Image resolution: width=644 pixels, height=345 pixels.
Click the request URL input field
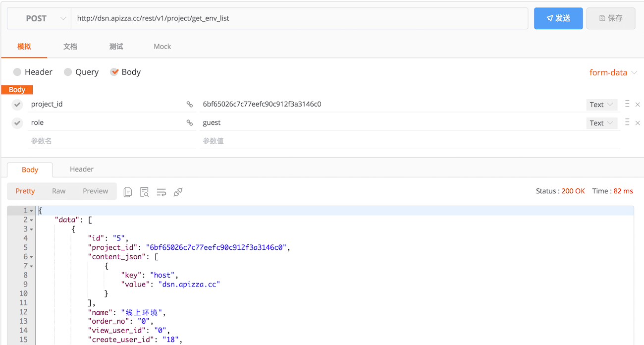tap(299, 19)
